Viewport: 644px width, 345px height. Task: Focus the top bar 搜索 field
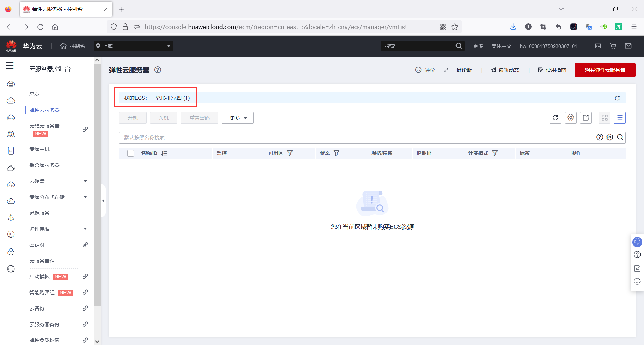418,46
